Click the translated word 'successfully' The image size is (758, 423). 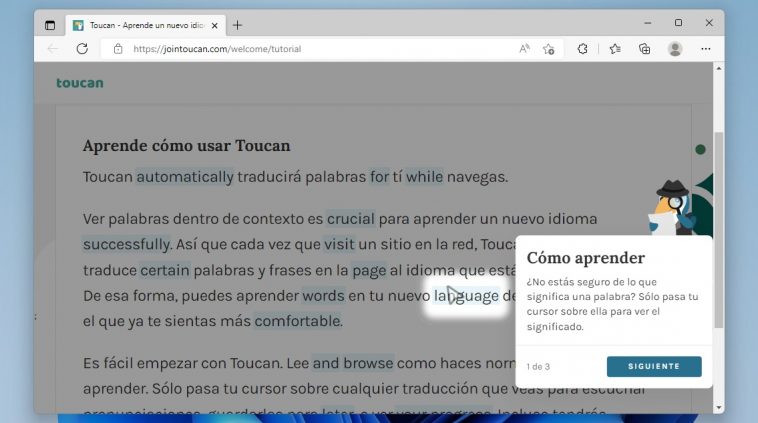127,245
